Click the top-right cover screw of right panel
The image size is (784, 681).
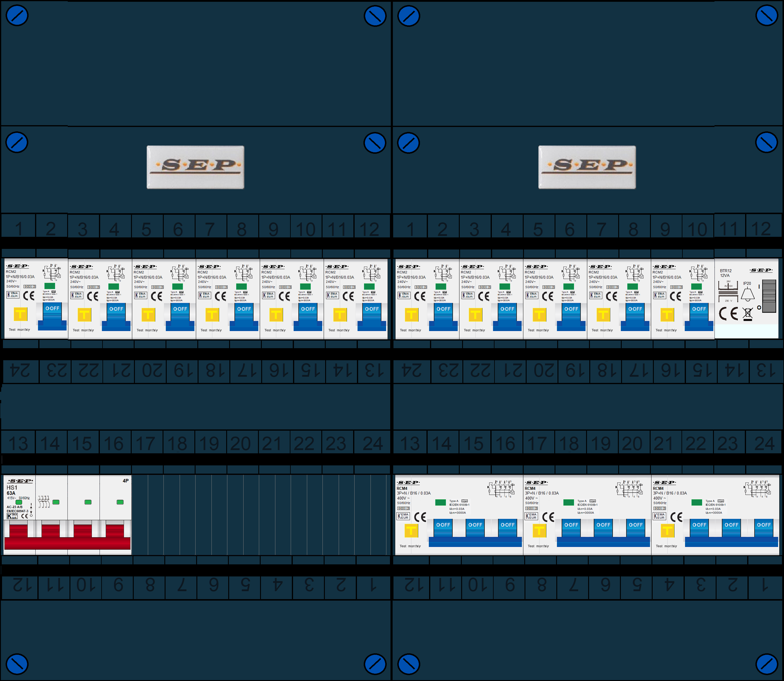(767, 16)
